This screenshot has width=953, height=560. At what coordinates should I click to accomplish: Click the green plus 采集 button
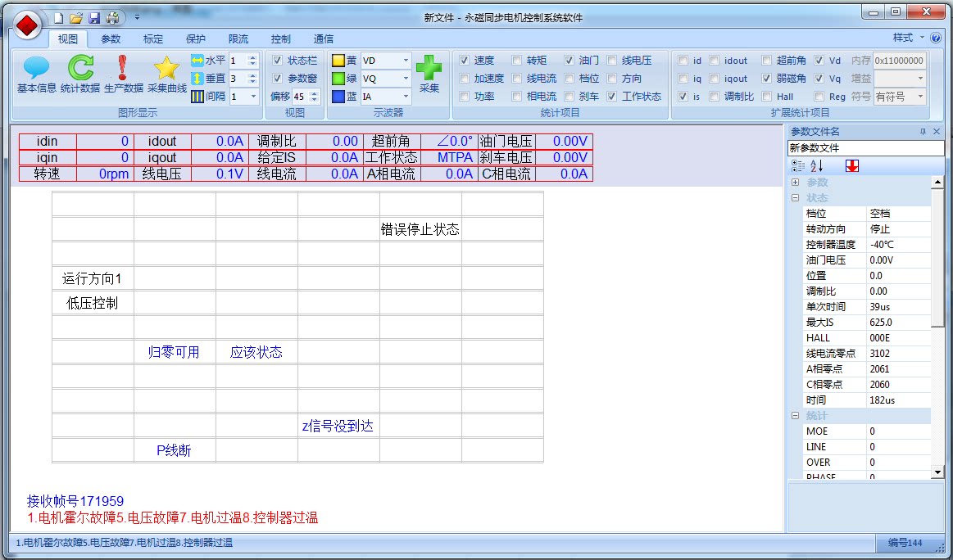429,75
